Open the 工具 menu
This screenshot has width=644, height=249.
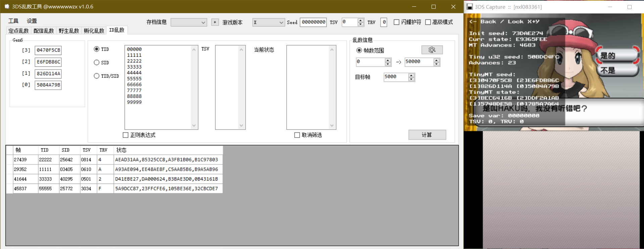coord(13,21)
